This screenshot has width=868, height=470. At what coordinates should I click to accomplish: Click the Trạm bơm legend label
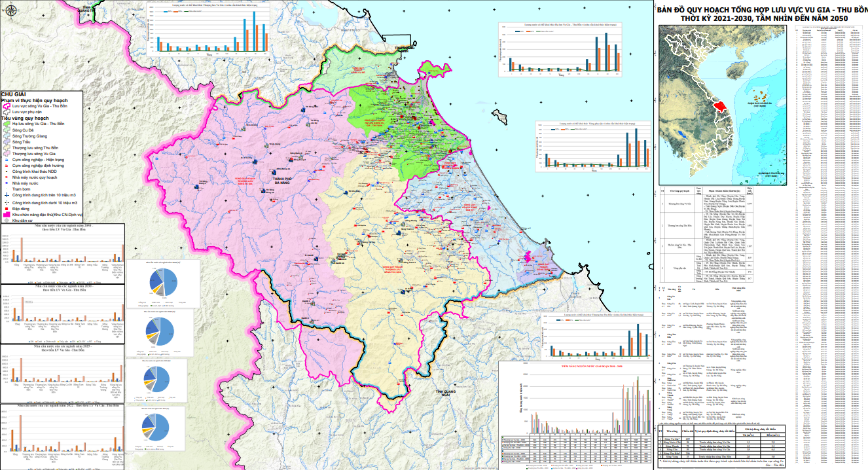click(21, 189)
